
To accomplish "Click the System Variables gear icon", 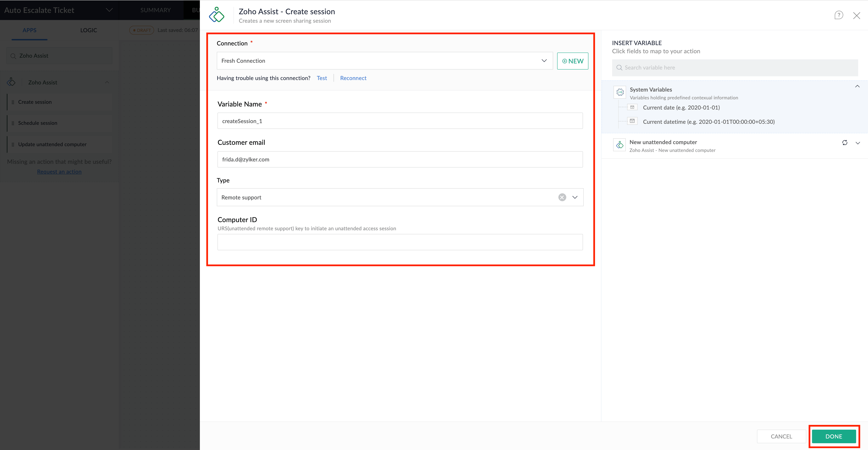I will (620, 92).
